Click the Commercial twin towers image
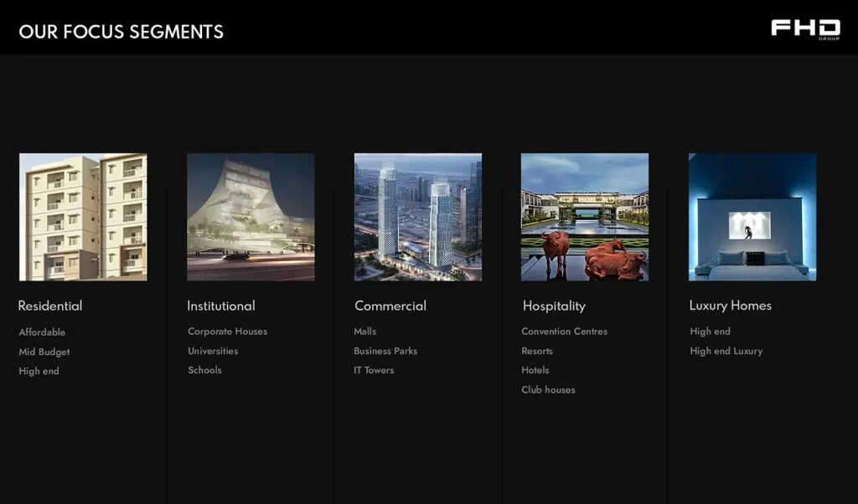This screenshot has height=504, width=858. tap(417, 217)
